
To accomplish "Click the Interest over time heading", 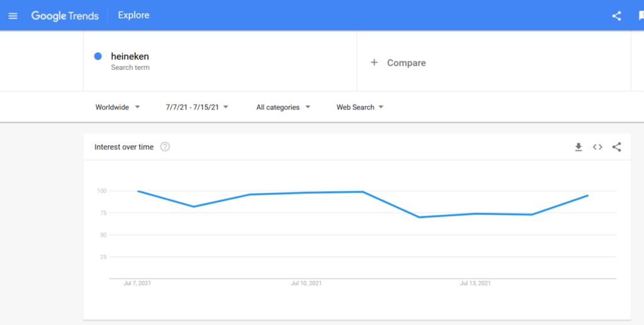I will 124,147.
